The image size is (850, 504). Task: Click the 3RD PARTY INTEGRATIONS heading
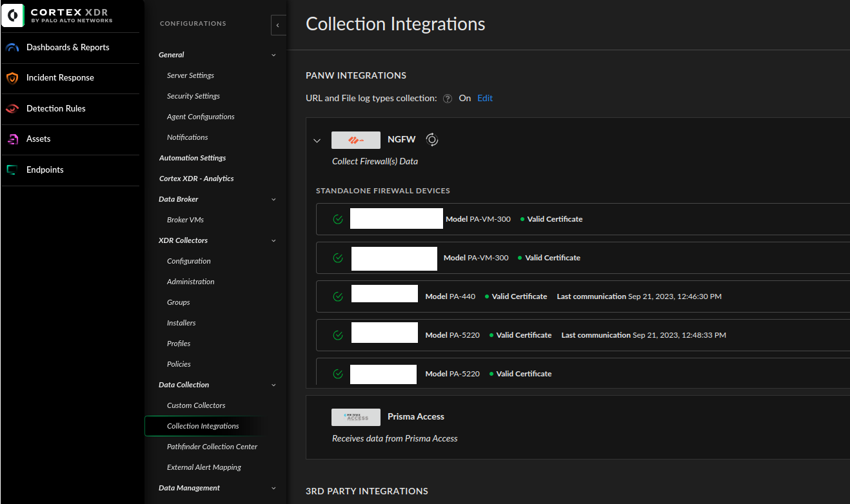(367, 491)
